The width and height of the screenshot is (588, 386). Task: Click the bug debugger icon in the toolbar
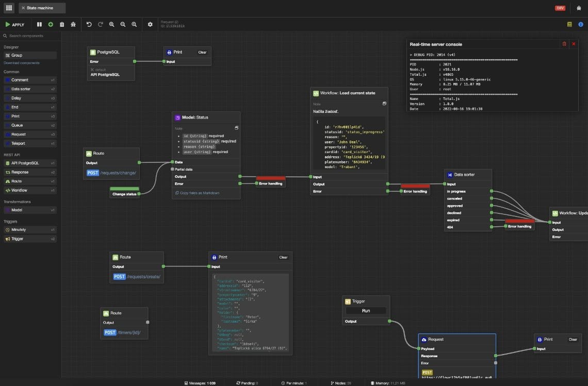[74, 24]
